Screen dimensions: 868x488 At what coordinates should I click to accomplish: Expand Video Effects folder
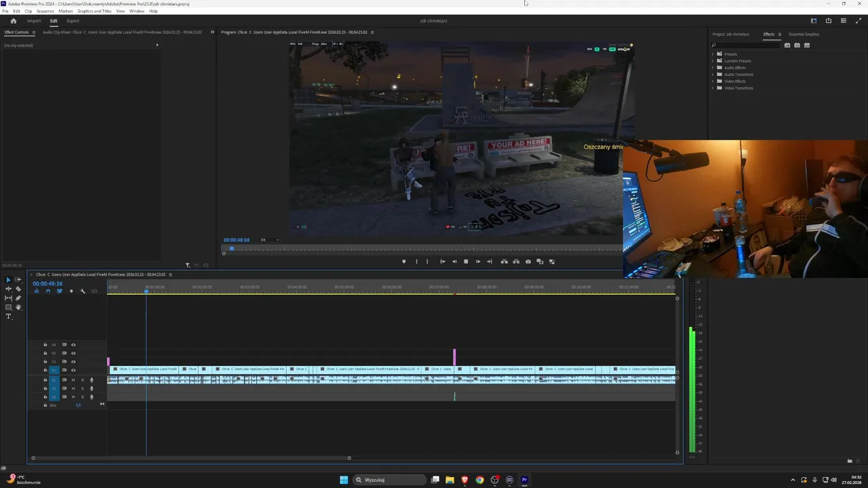point(713,81)
